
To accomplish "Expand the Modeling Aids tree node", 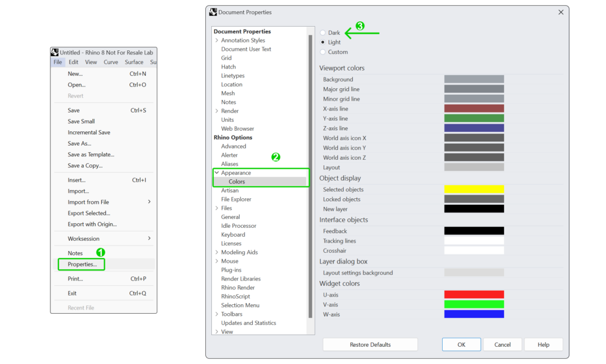I will click(x=217, y=252).
